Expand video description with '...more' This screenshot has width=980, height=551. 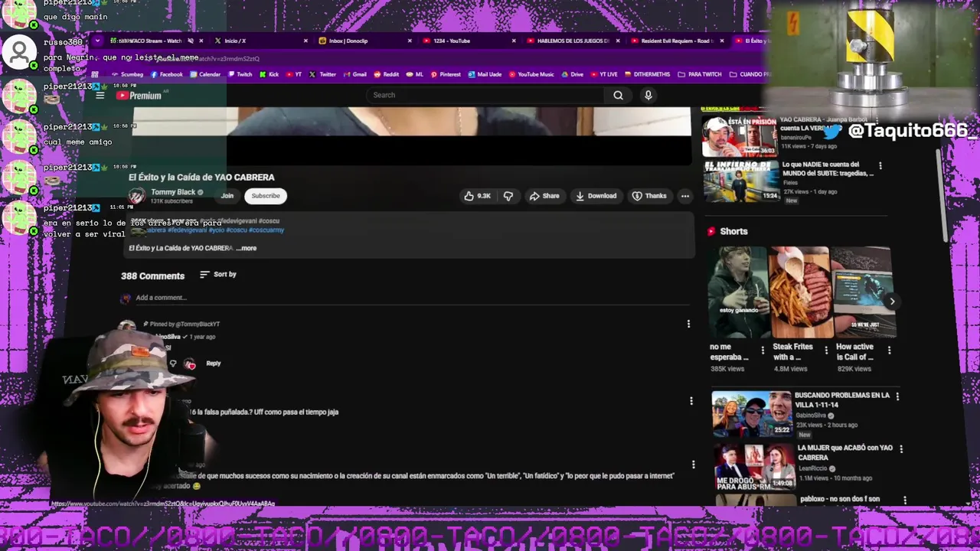click(x=247, y=248)
